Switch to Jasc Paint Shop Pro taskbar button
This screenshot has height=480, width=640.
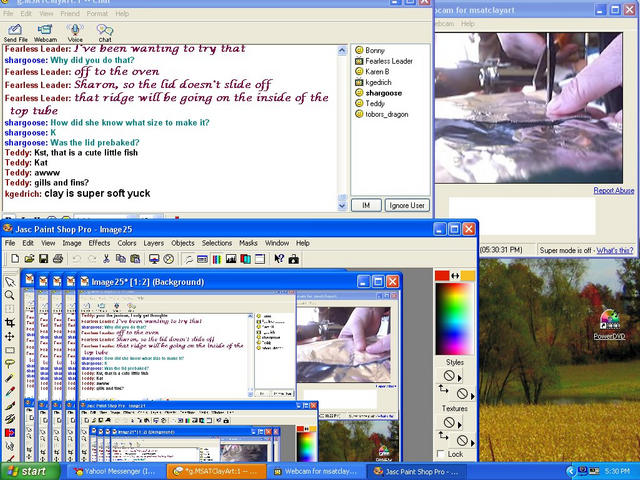416,471
